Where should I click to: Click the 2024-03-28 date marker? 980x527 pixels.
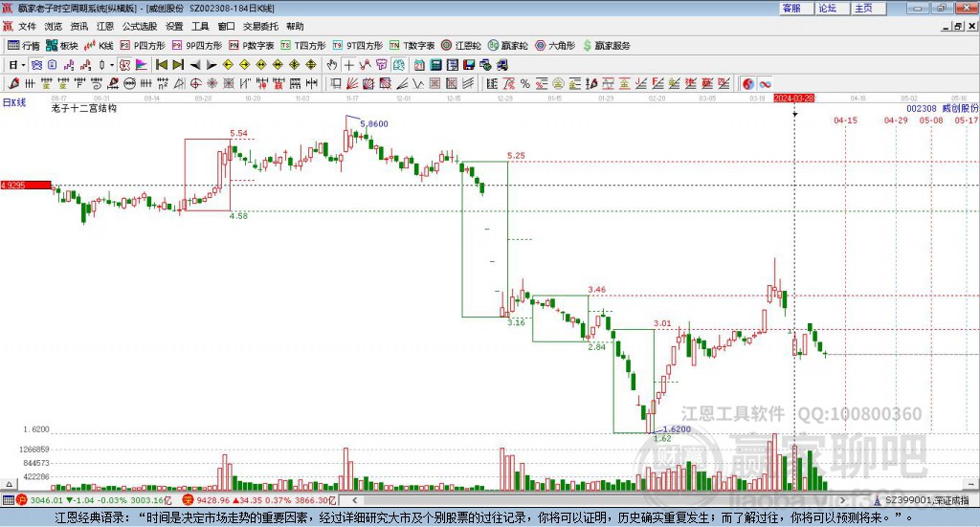793,98
